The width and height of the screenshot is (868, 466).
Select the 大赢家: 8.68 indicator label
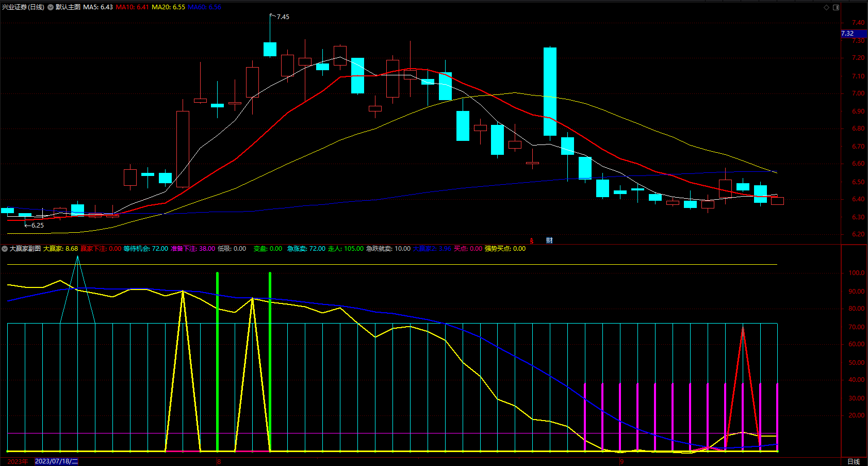pos(60,249)
